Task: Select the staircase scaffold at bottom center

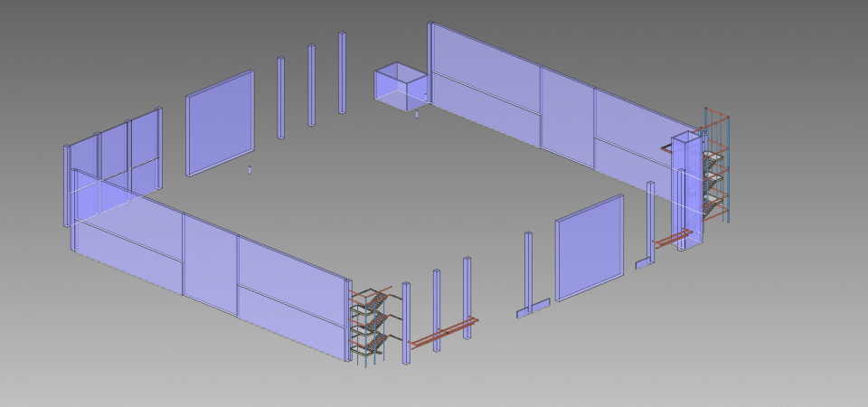Action: coord(371,326)
